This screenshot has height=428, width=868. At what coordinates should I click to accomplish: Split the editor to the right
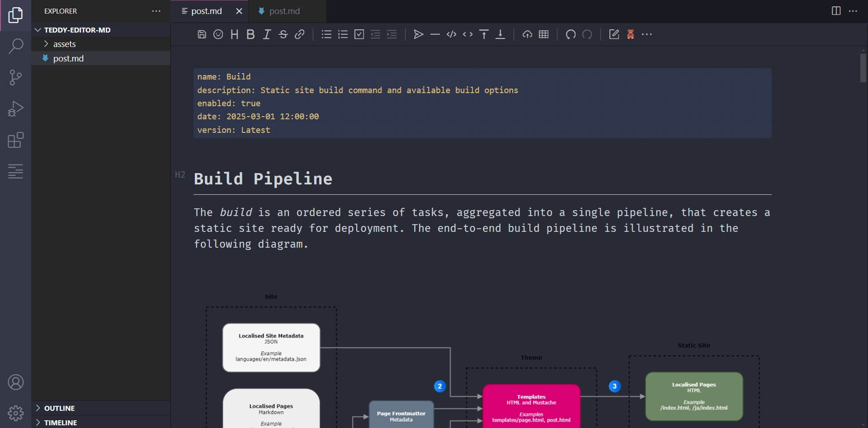tap(836, 11)
